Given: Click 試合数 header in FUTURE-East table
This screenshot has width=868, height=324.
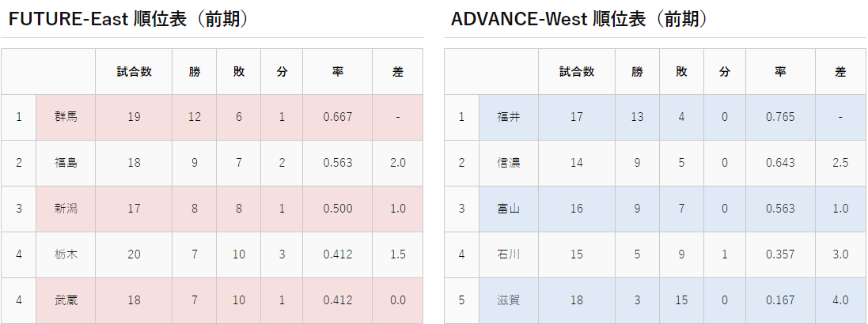Looking at the screenshot, I should [x=134, y=72].
